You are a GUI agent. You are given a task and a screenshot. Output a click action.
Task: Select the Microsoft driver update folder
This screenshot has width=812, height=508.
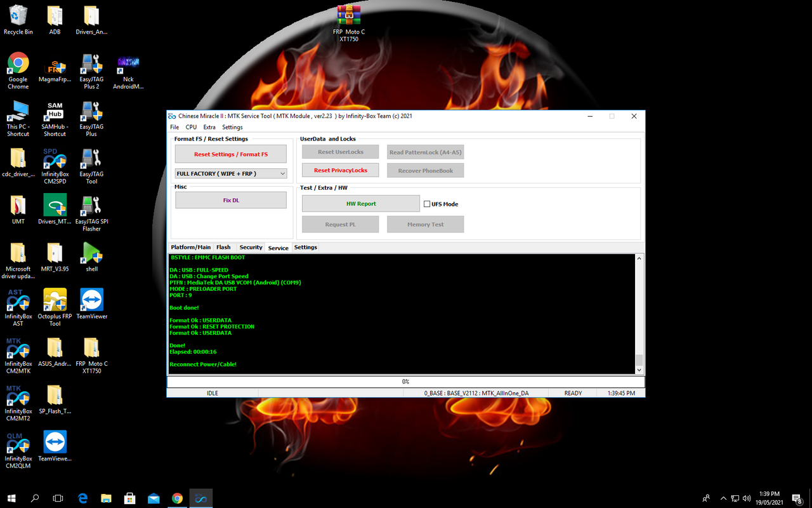pyautogui.click(x=18, y=261)
